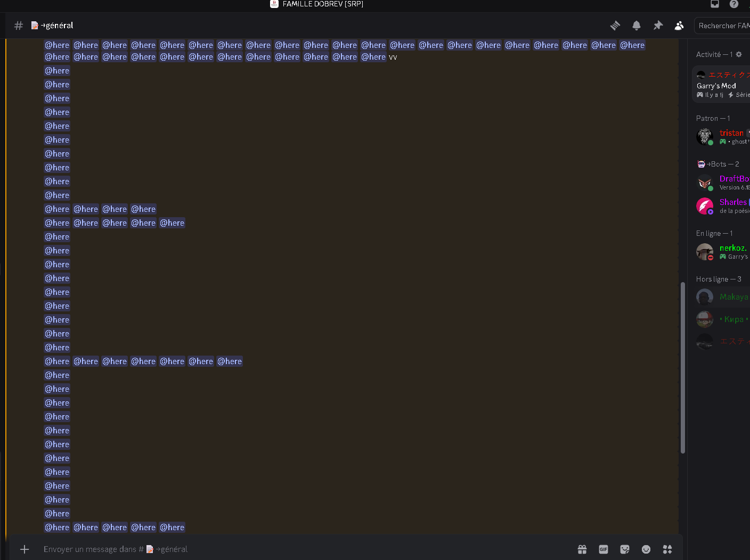
Task: Open the gift Nitro icon
Action: coord(582,549)
